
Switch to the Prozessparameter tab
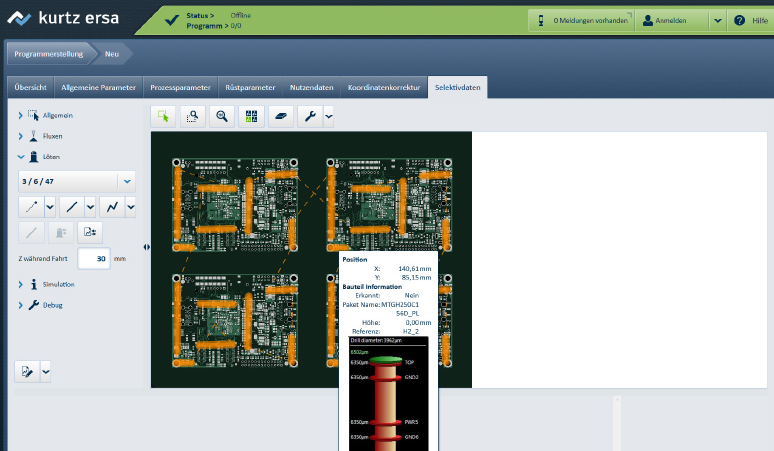(180, 88)
